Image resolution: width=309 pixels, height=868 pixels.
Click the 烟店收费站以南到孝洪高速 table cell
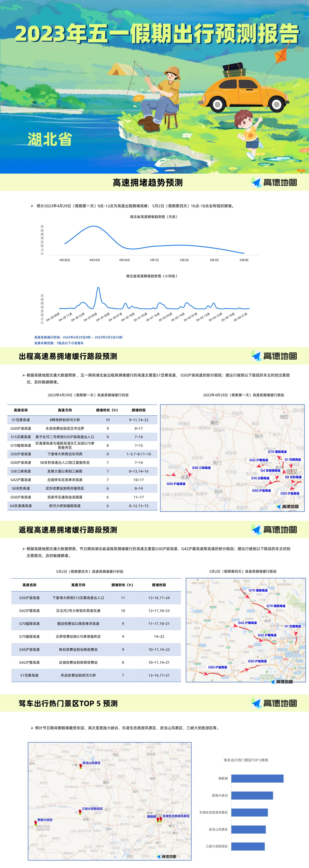coord(78,624)
